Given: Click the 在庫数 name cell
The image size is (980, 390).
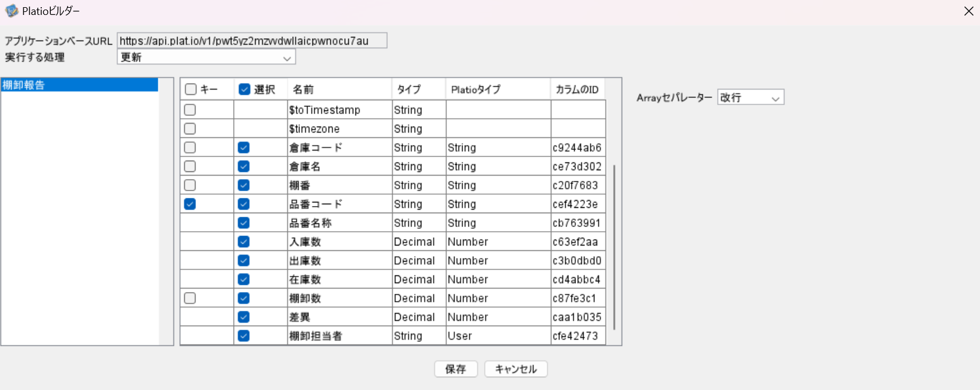Looking at the screenshot, I should (x=339, y=280).
